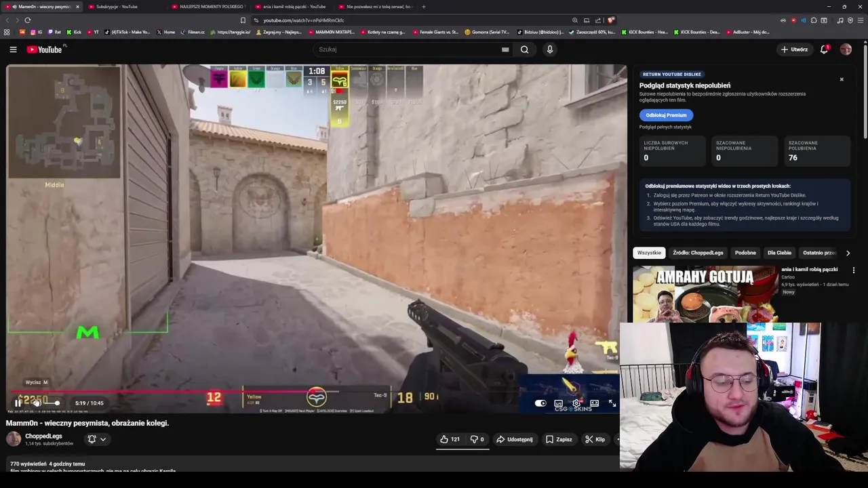Open YouTube notifications bell in header

tap(824, 49)
